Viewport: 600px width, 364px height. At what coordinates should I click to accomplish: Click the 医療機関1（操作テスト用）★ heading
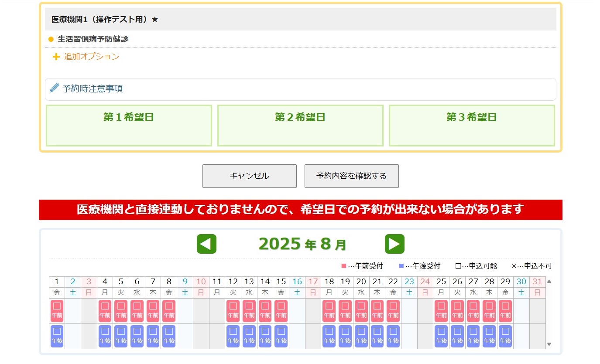click(105, 19)
